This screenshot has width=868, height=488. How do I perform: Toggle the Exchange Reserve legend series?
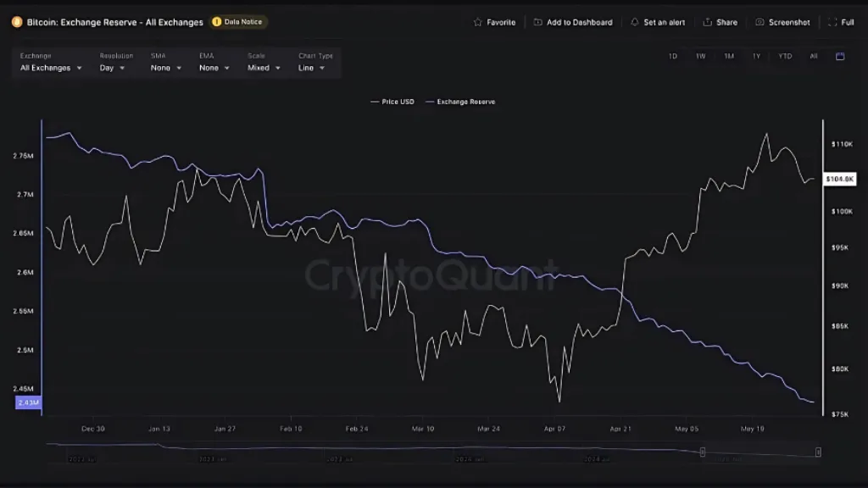(x=460, y=102)
